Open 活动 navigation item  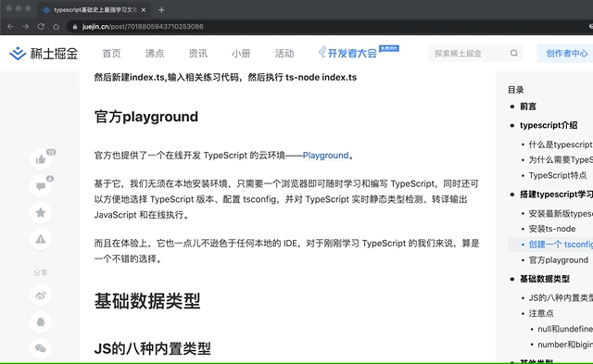(x=284, y=54)
